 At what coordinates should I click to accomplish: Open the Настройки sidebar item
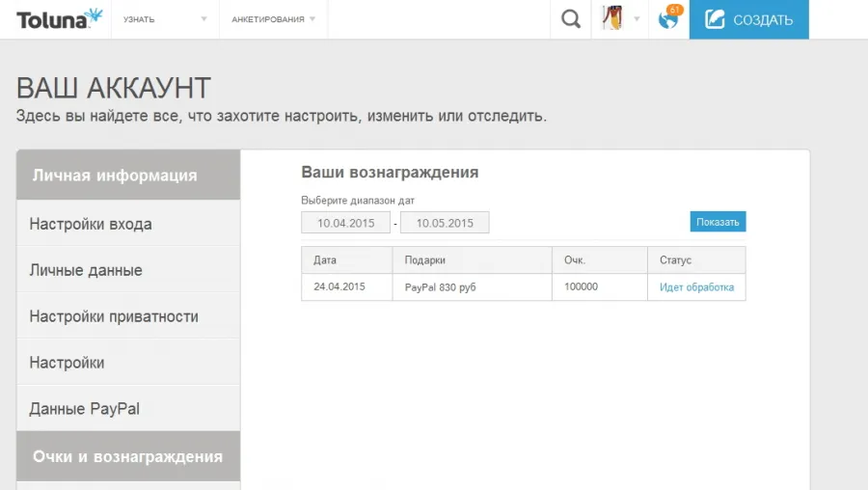pyautogui.click(x=128, y=362)
